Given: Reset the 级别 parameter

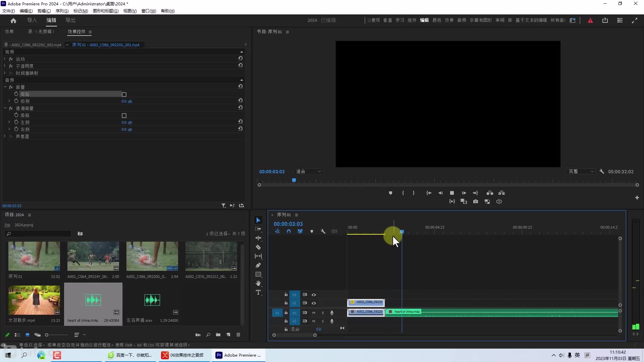Looking at the screenshot, I should (x=240, y=100).
